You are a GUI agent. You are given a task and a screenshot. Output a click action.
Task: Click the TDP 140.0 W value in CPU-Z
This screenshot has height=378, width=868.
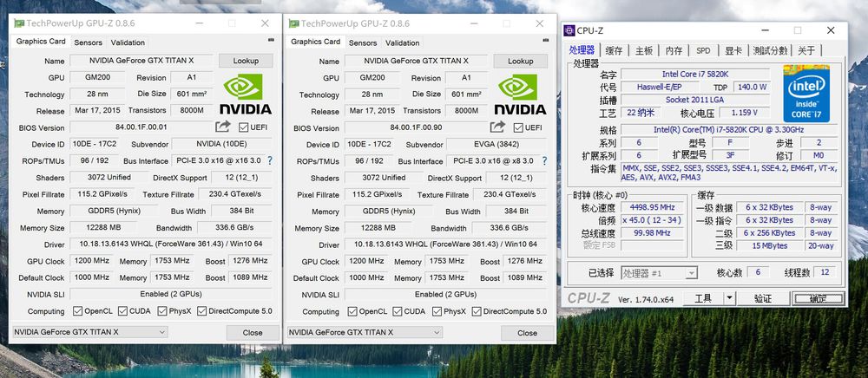coord(752,87)
